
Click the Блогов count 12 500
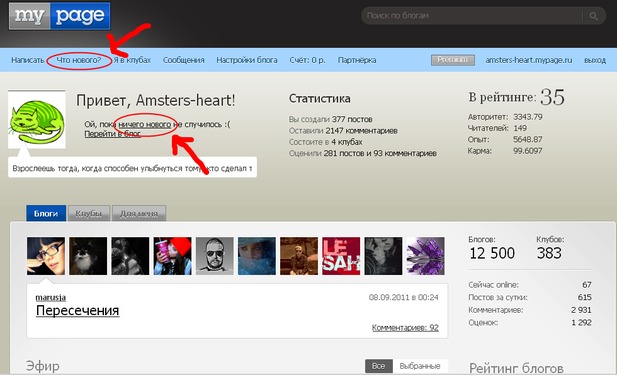tap(492, 253)
